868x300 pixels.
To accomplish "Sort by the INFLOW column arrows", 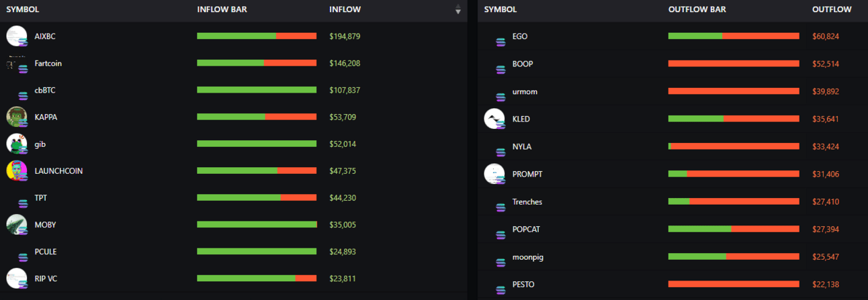I will point(458,10).
